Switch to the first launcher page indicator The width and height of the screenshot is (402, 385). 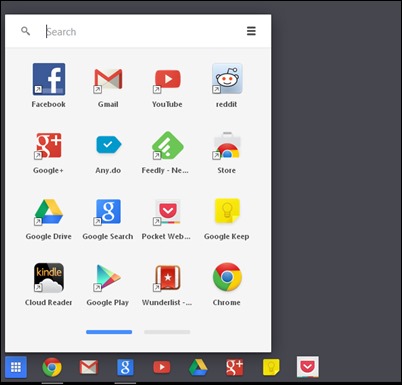pos(109,332)
